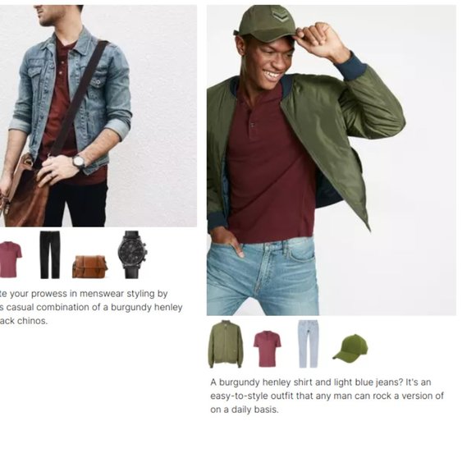Click the burgundy henley and light blue jeans description
Screen dimensions: 476x476
tap(327, 396)
